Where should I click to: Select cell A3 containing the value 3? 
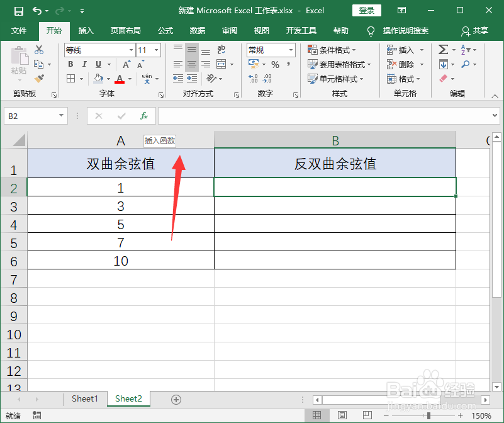121,207
